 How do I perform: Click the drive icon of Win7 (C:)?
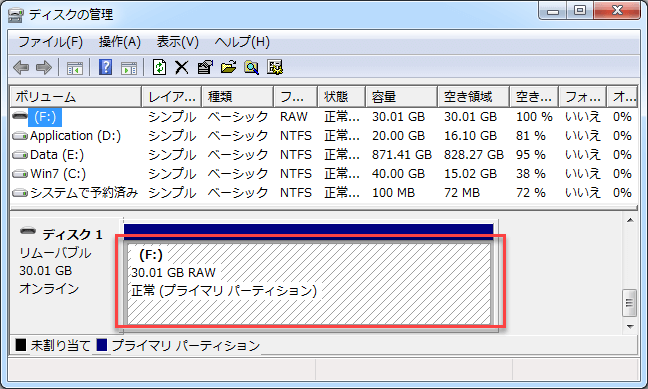tap(19, 174)
